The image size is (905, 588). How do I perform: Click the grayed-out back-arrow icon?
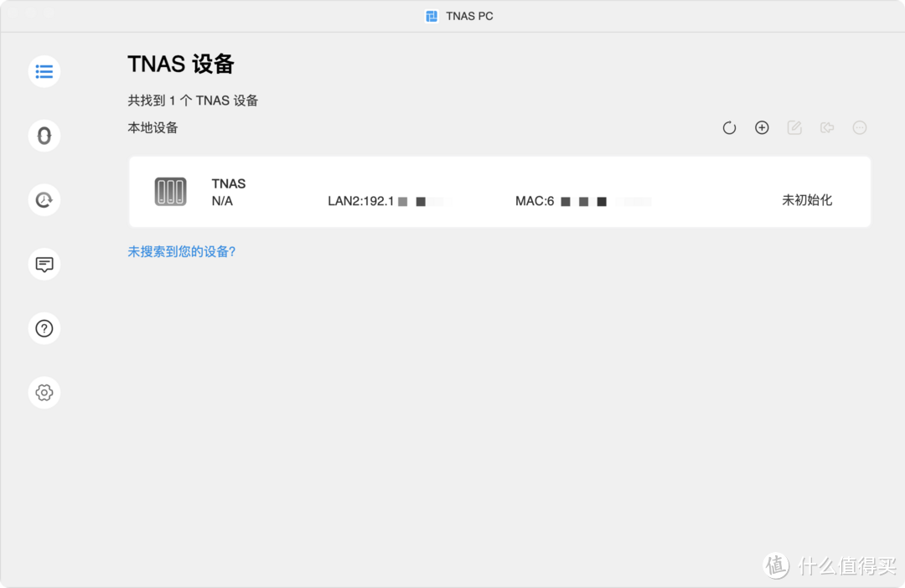[x=827, y=127]
